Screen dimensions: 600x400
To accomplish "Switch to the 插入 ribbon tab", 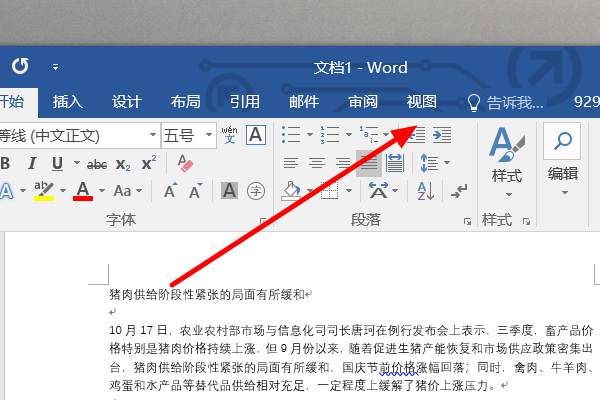I will click(x=68, y=102).
